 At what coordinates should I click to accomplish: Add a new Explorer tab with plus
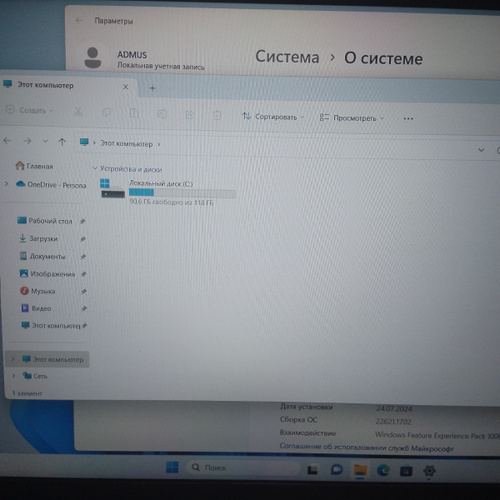(153, 88)
